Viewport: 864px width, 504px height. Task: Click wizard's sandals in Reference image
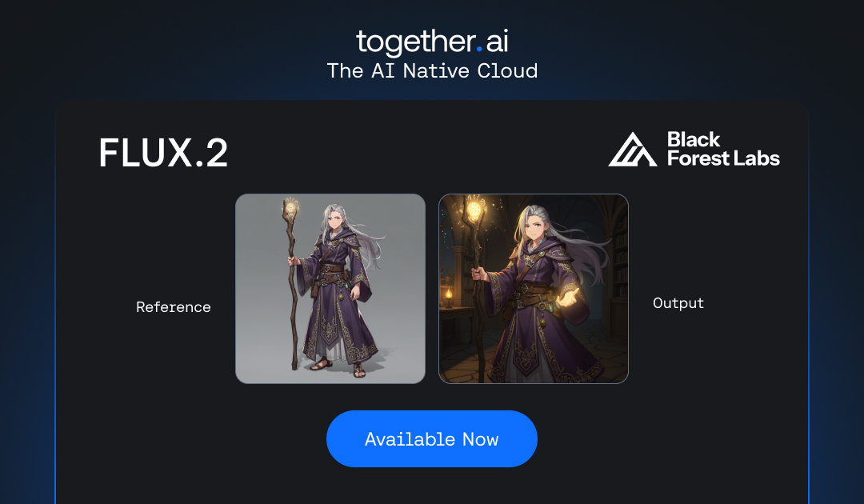point(336,367)
